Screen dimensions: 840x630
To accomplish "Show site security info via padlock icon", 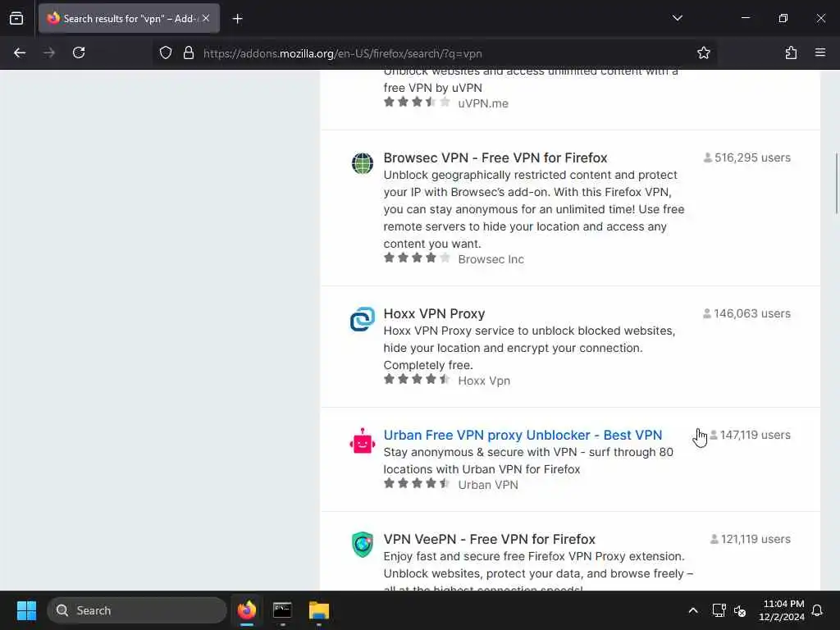I will (188, 52).
